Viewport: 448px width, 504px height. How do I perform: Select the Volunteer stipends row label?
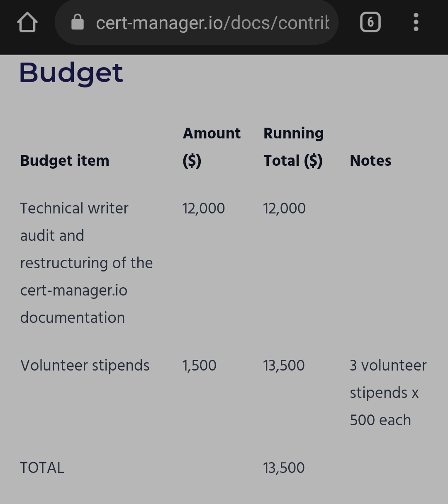[85, 366]
